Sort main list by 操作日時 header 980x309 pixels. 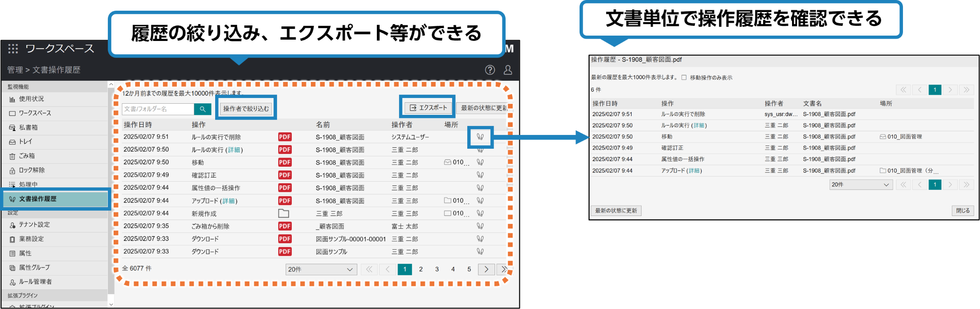pyautogui.click(x=138, y=125)
